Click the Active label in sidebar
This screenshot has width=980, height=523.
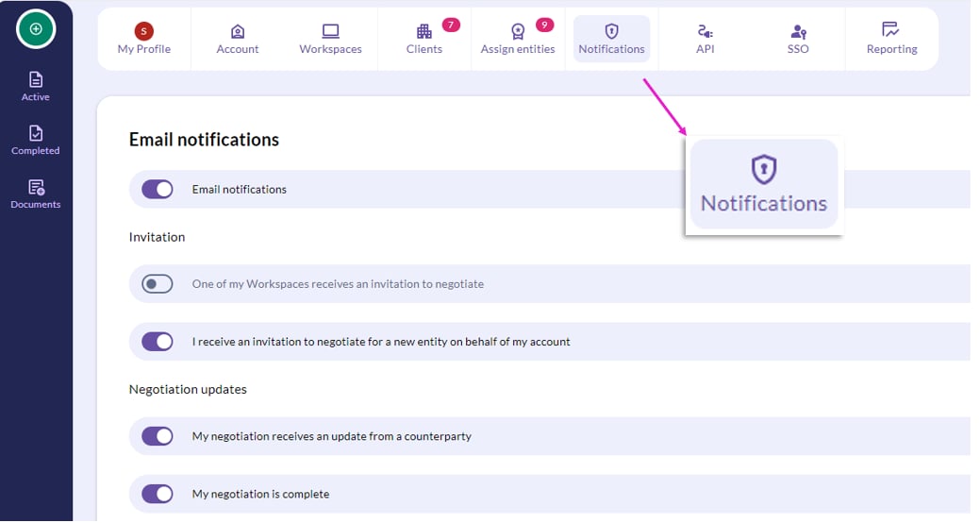click(36, 97)
